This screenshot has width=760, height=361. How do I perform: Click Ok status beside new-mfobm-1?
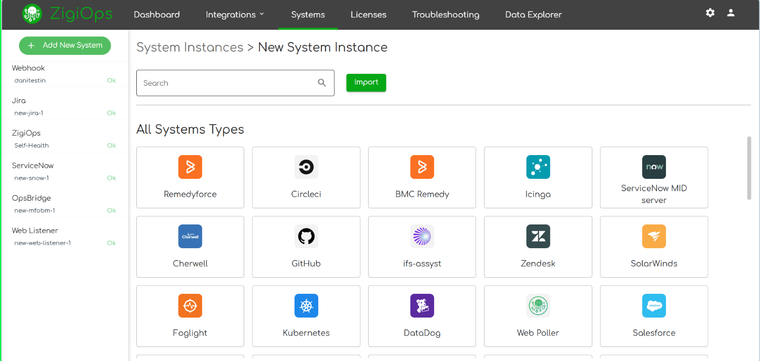coord(111,210)
